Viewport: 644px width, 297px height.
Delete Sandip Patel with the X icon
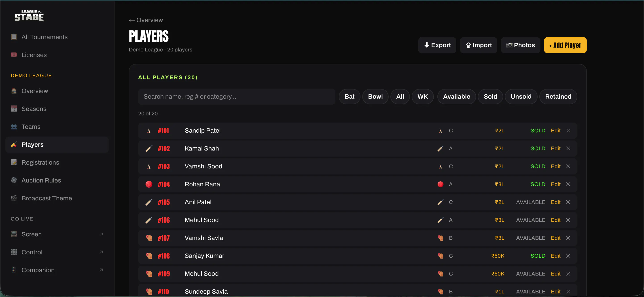[x=568, y=131]
